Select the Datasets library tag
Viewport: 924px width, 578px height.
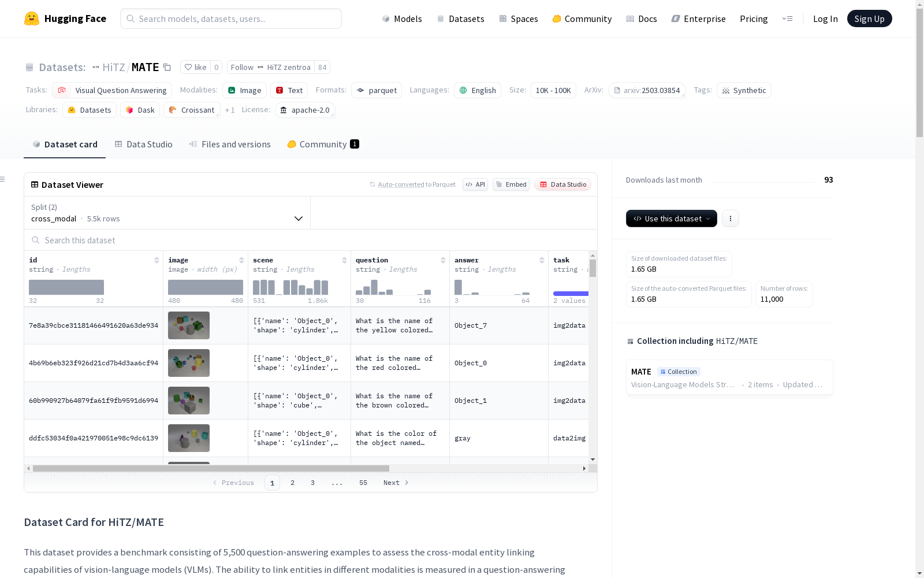coord(90,110)
